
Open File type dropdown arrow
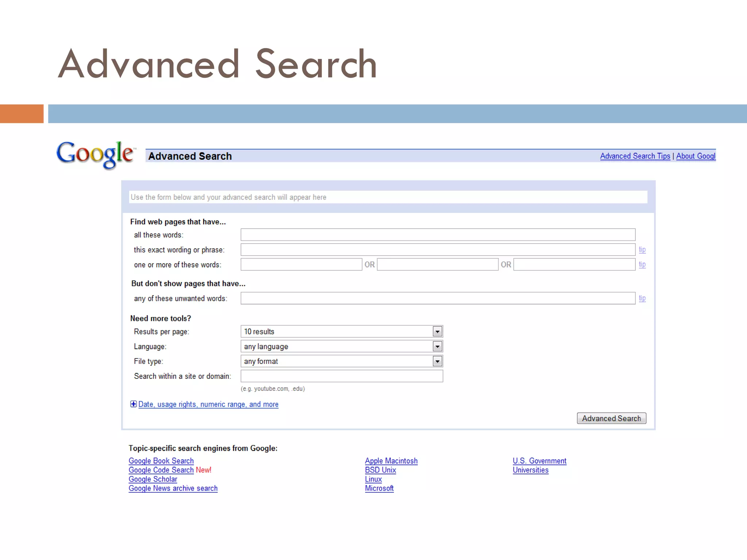(437, 361)
